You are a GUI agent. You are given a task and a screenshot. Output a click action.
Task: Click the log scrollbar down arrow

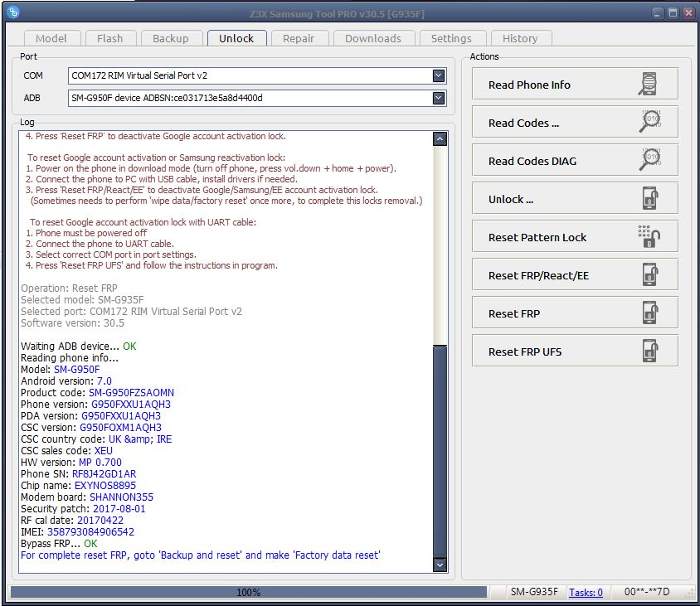[x=440, y=565]
